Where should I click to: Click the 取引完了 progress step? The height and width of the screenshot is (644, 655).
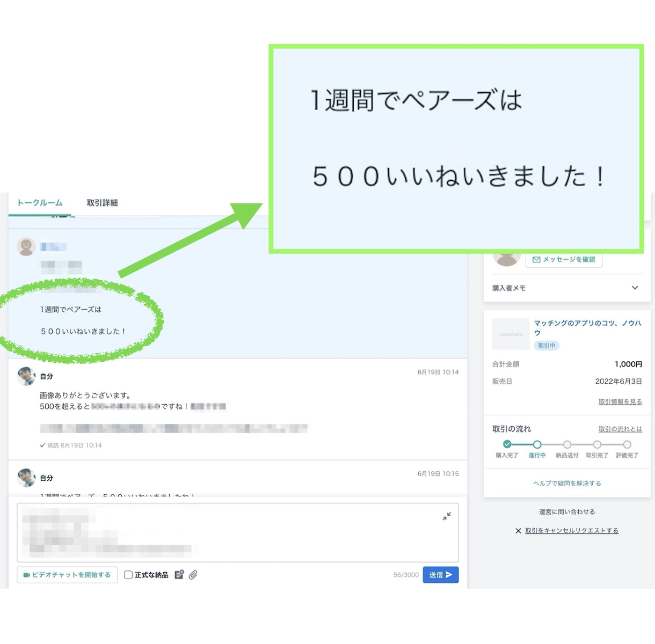coord(597,444)
